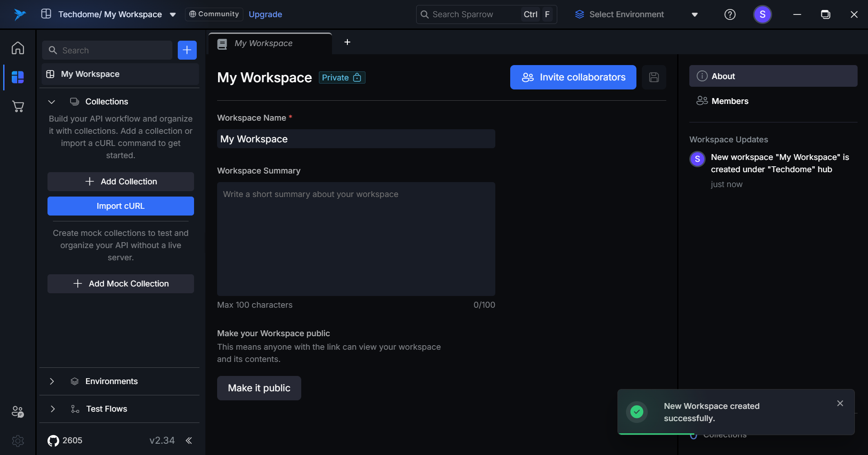Viewport: 868px width, 455px height.
Task: Open the Select Environment dropdown
Action: click(x=636, y=14)
